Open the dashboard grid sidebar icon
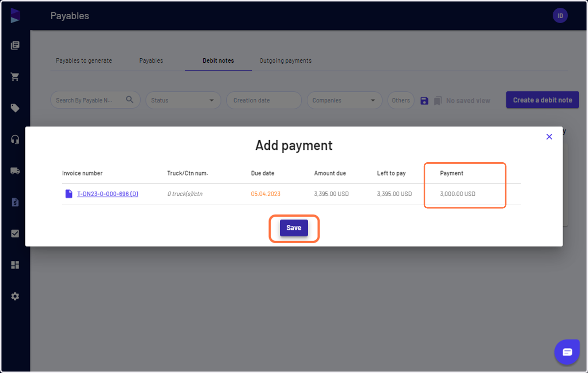 pyautogui.click(x=15, y=265)
